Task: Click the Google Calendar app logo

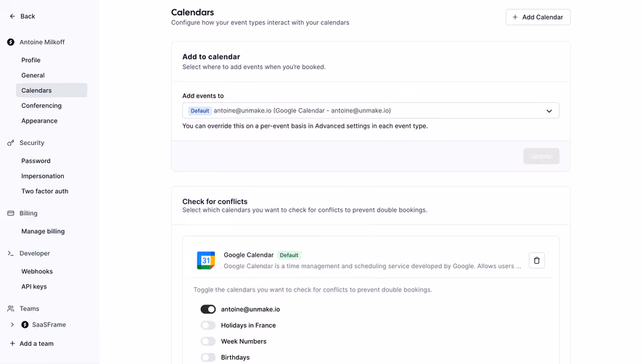Action: coord(206,260)
